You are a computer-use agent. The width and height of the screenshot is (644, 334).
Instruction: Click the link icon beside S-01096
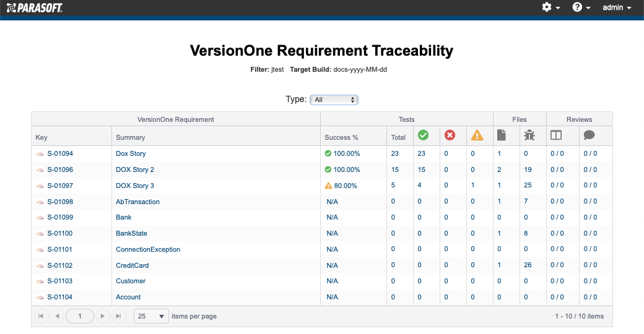(x=40, y=170)
